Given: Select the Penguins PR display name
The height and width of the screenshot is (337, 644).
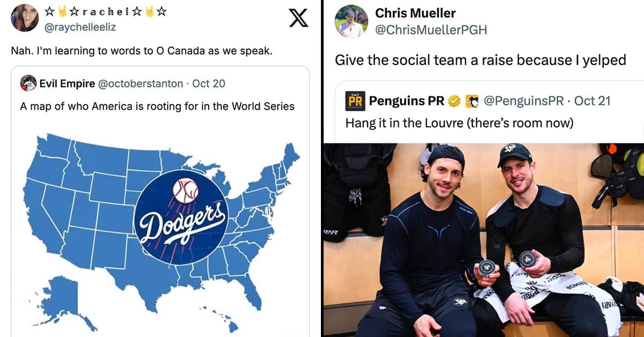Looking at the screenshot, I should point(407,100).
